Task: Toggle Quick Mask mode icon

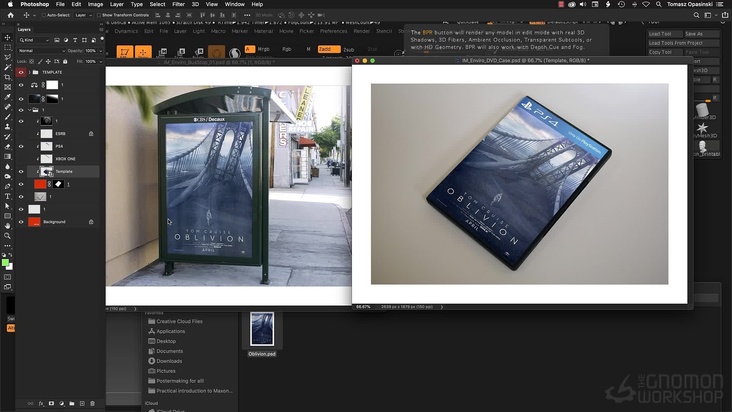Action: (x=7, y=277)
